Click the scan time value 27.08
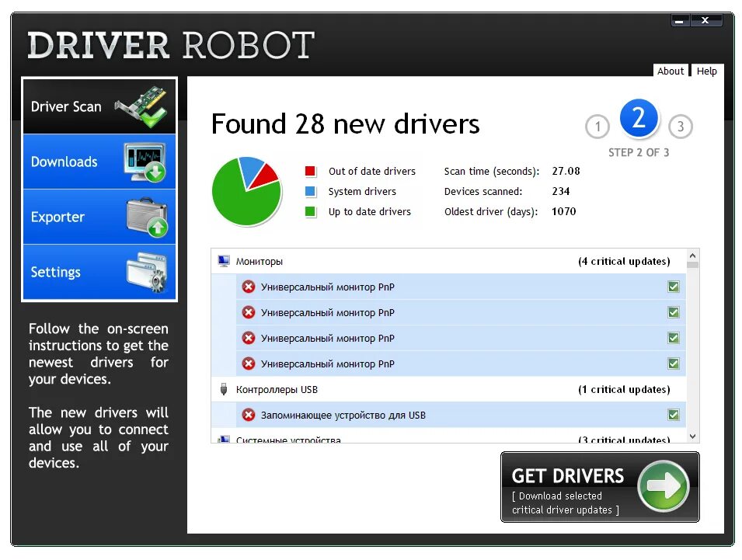Image resolution: width=742 pixels, height=560 pixels. (x=566, y=171)
